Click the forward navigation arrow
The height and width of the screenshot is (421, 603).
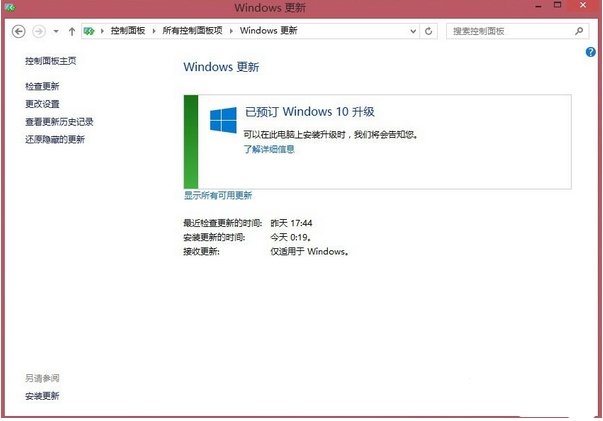[x=39, y=31]
